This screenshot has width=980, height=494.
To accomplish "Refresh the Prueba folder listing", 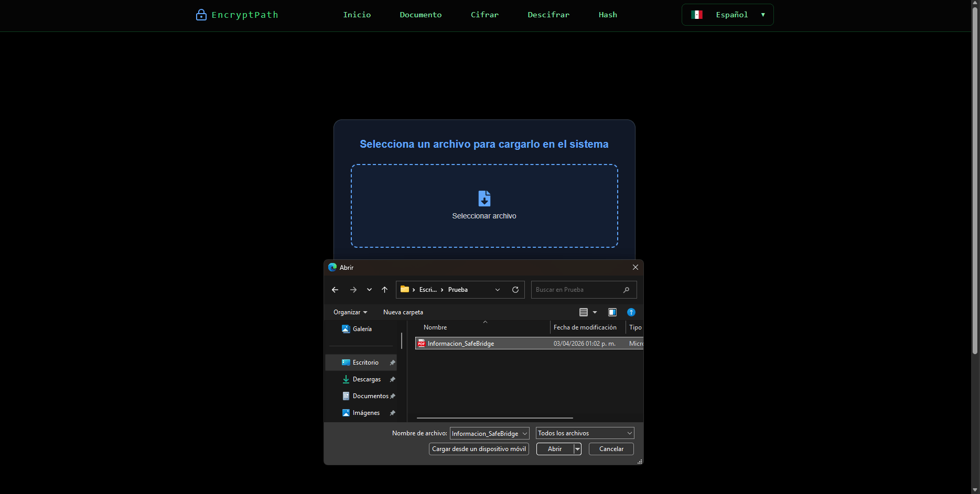I will [515, 290].
